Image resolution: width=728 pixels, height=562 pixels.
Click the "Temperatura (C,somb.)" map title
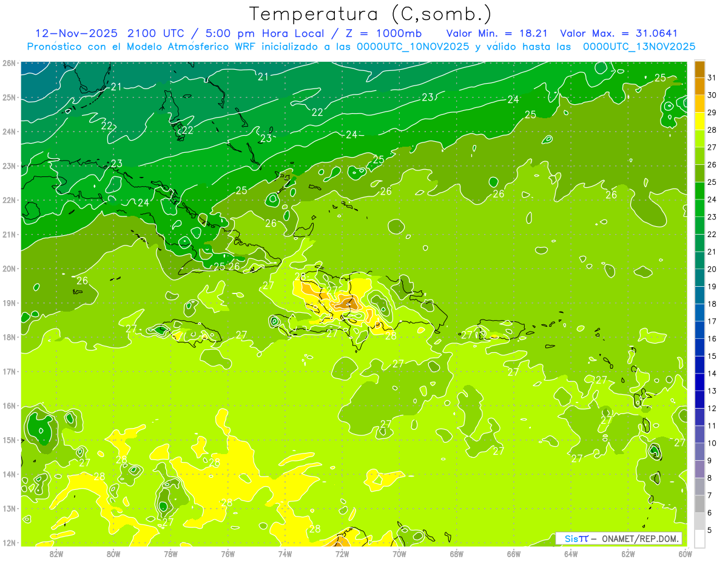(371, 15)
